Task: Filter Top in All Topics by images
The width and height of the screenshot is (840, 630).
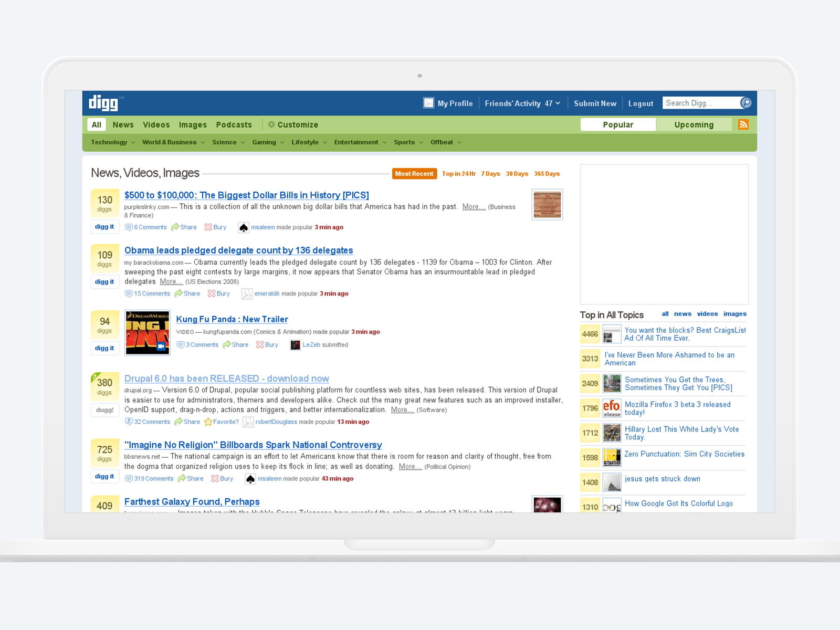Action: (x=734, y=314)
